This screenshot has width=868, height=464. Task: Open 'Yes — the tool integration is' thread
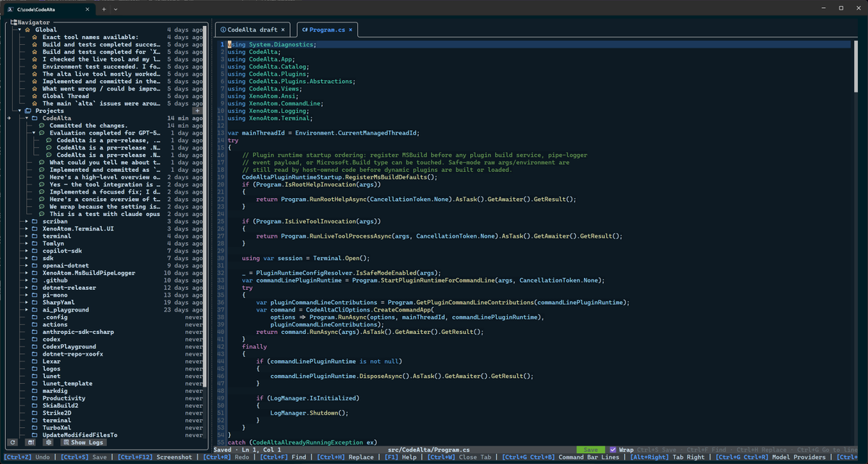[104, 184]
